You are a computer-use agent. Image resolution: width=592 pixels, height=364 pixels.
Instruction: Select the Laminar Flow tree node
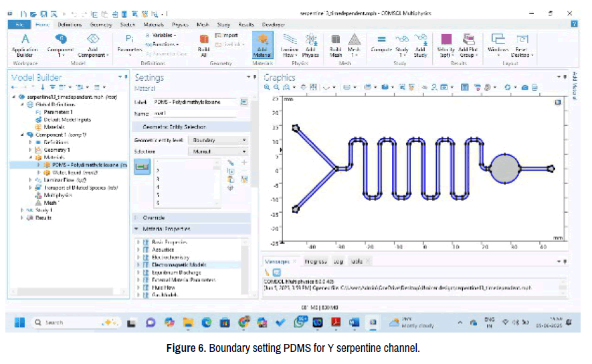64,180
